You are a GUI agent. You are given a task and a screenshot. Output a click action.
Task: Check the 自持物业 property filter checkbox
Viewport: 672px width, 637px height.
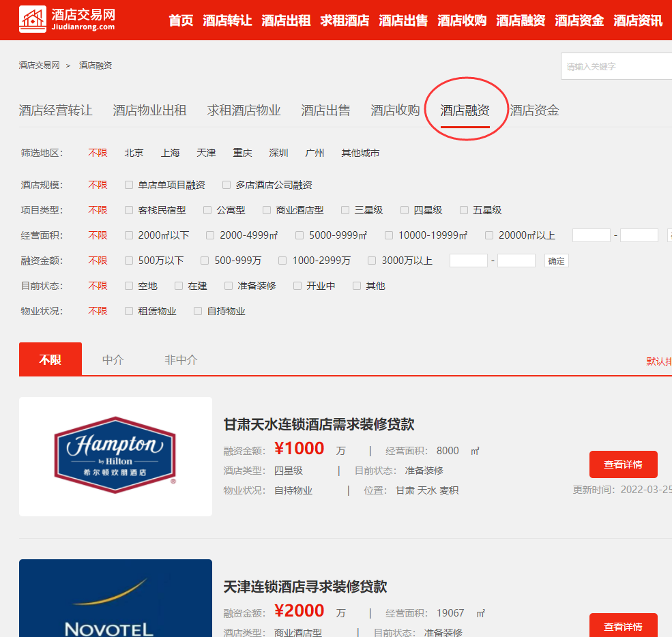click(x=198, y=312)
